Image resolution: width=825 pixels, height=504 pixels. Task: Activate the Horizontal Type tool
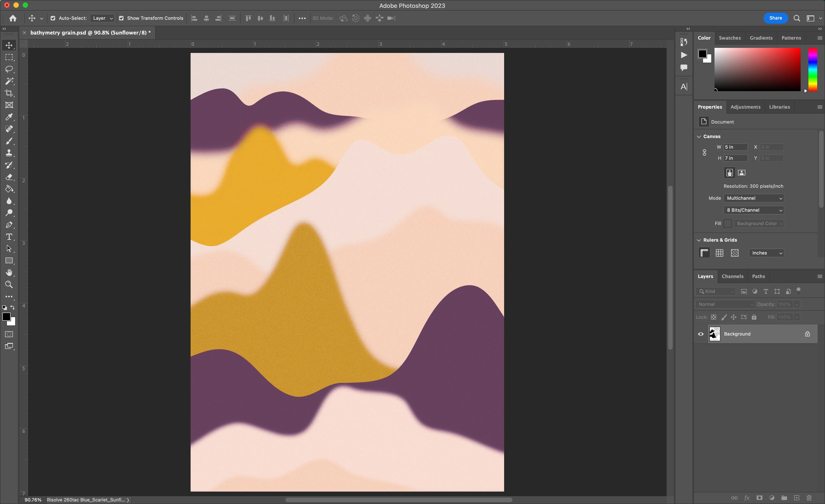tap(9, 237)
